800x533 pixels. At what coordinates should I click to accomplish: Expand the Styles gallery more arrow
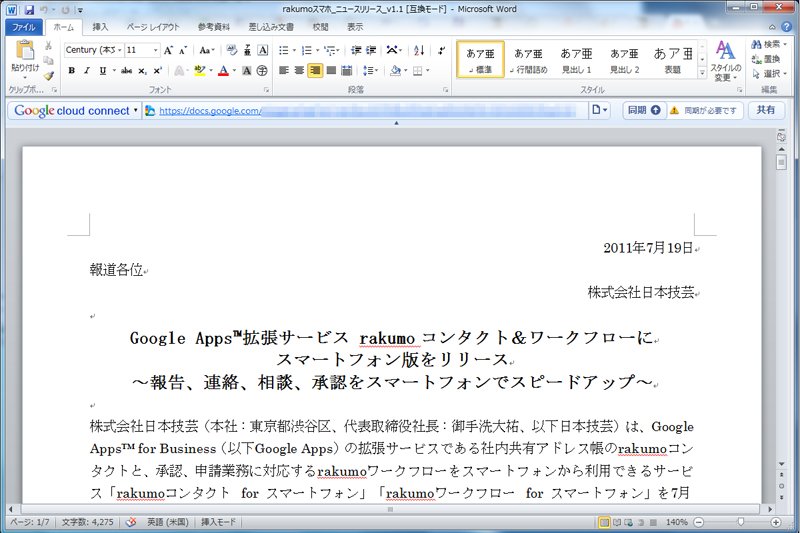point(702,73)
